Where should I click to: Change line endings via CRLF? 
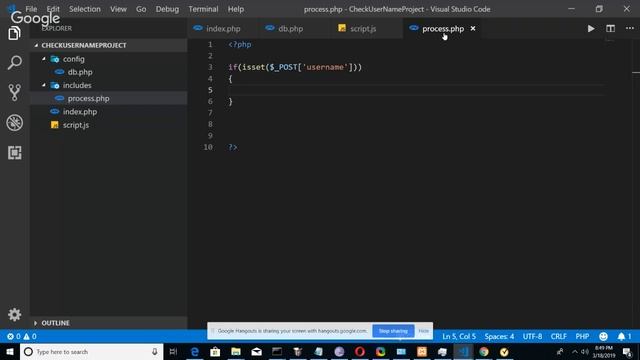pos(558,336)
